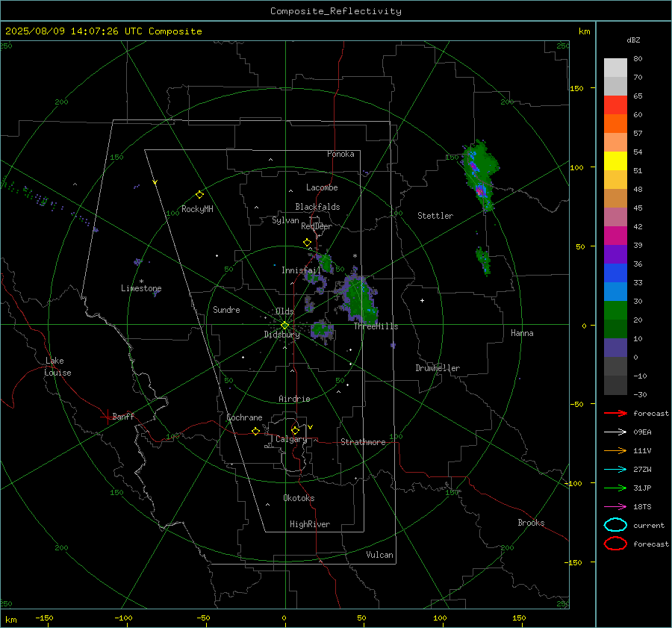Click the Ponoka town label
Screen dimensions: 672x628
tap(340, 154)
